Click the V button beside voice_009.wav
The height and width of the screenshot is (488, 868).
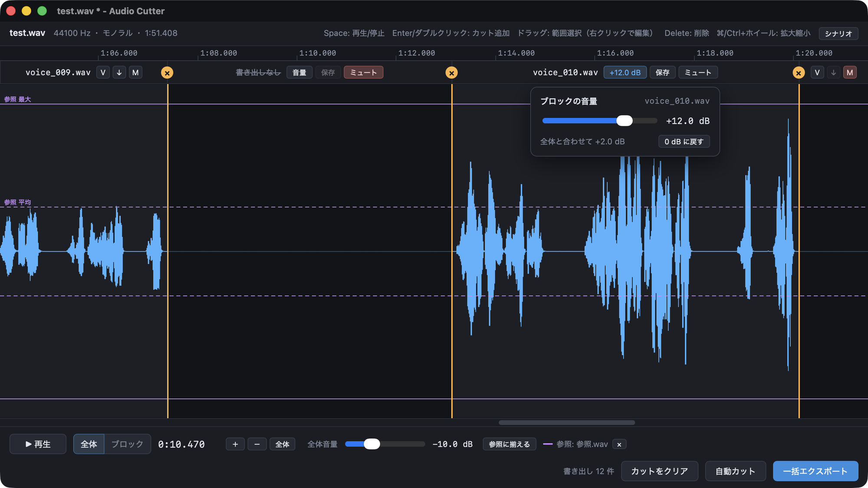tap(103, 72)
